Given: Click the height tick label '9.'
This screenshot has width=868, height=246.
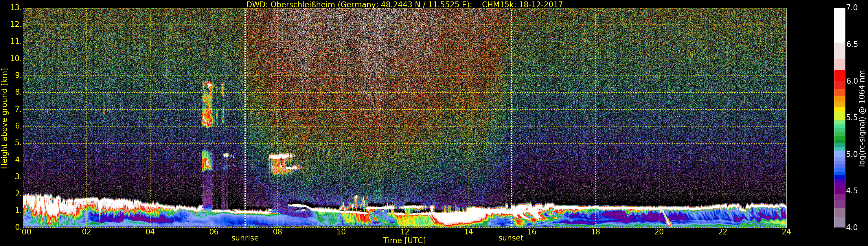Looking at the screenshot, I should [x=18, y=75].
